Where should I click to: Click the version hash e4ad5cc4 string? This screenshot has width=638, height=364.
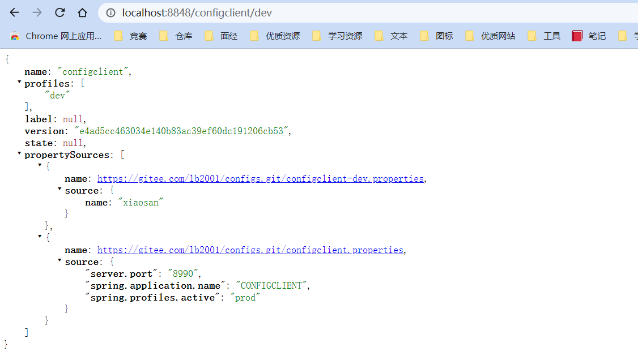click(x=181, y=131)
